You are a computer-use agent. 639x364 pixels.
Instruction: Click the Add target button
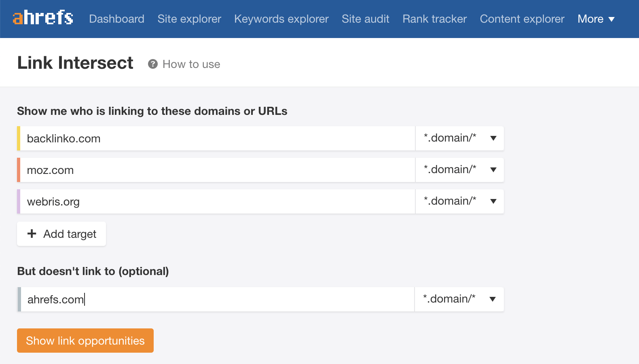61,234
